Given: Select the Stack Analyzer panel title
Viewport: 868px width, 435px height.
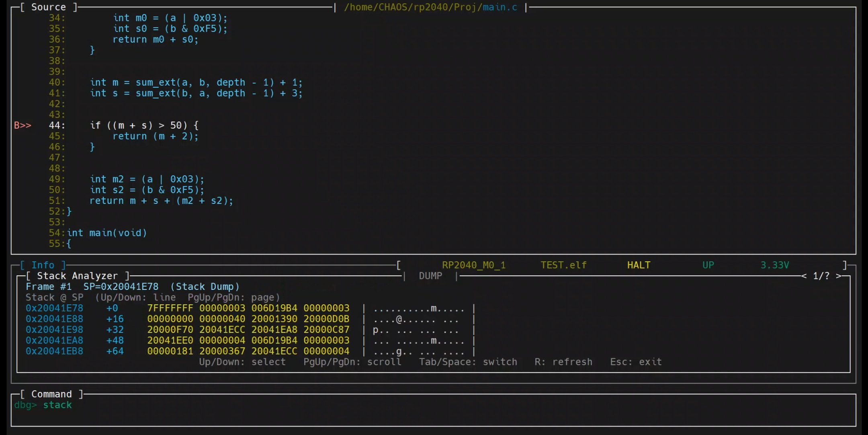Looking at the screenshot, I should click(x=77, y=276).
